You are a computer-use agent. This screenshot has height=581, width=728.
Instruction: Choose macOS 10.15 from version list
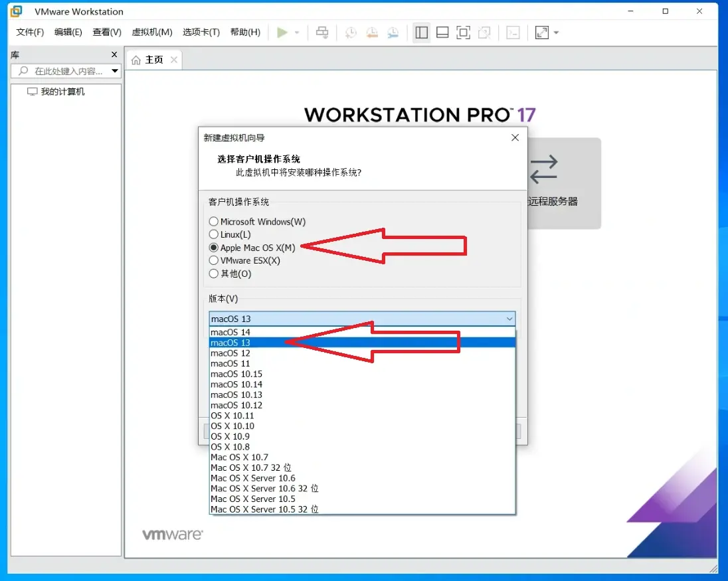362,374
